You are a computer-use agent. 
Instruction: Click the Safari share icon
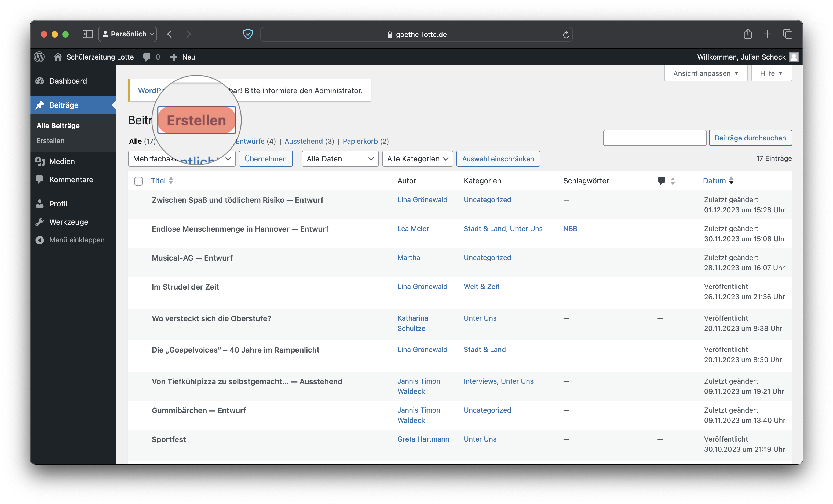click(747, 34)
